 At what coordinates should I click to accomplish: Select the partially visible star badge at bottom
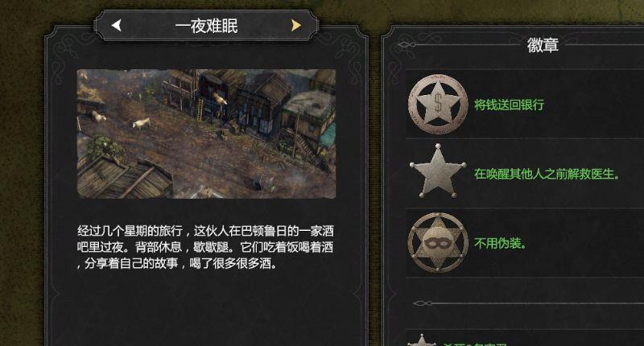421,340
